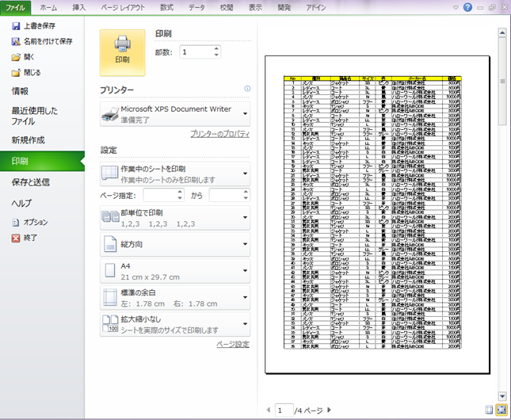The height and width of the screenshot is (420, 511).
Task: Click the preview scrollbar down arrow
Action: 502,396
